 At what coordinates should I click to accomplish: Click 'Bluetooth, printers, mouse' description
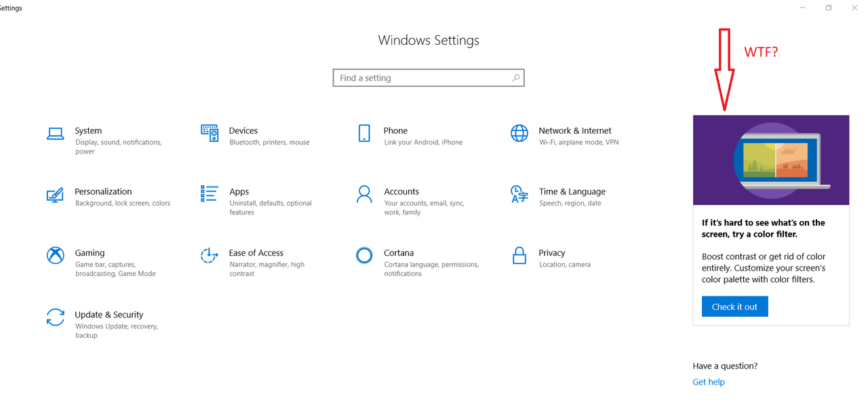(x=269, y=142)
